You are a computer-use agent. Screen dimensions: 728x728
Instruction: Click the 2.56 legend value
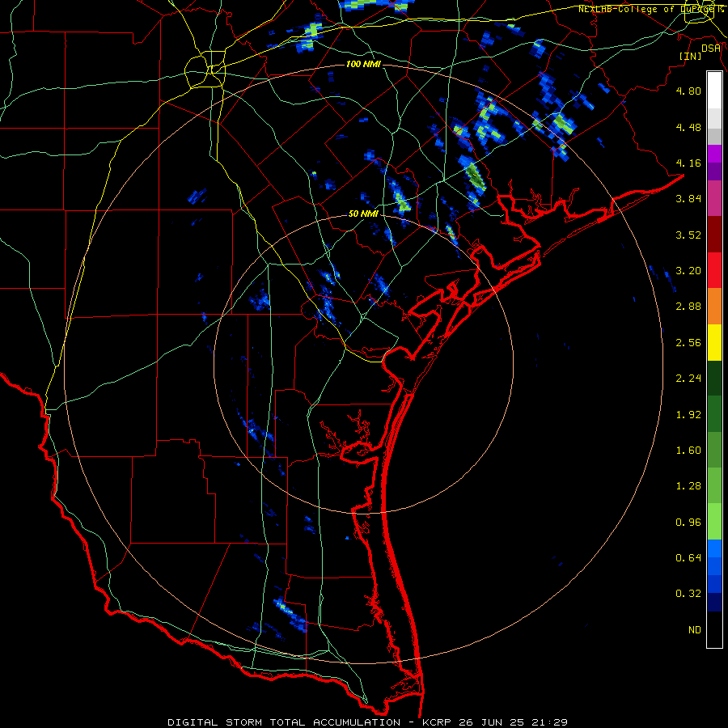click(x=688, y=343)
